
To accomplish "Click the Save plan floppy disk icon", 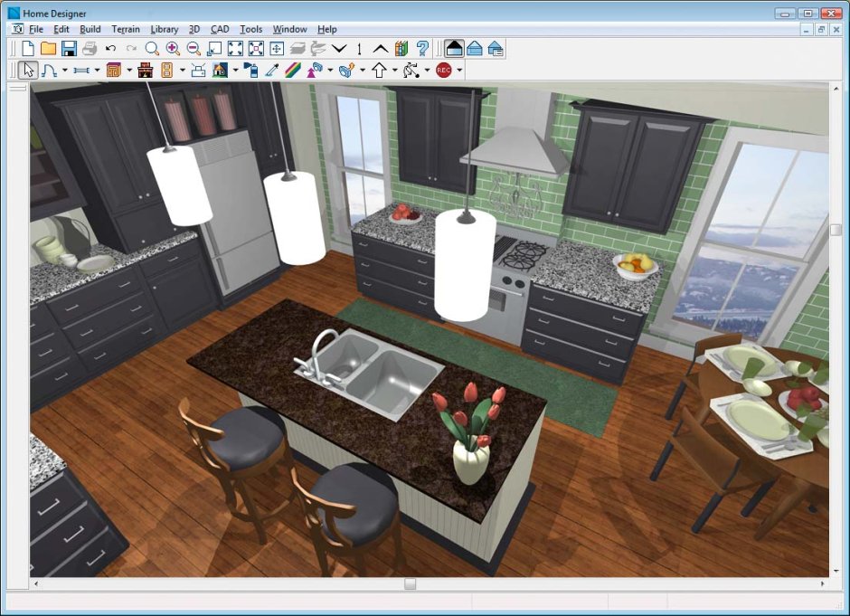I will [69, 49].
